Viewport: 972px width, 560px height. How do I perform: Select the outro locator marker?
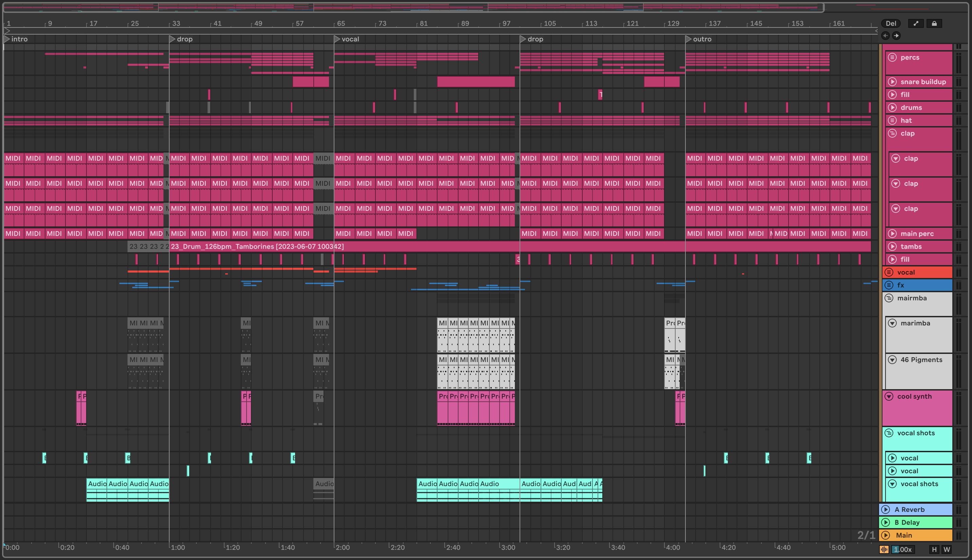point(689,39)
